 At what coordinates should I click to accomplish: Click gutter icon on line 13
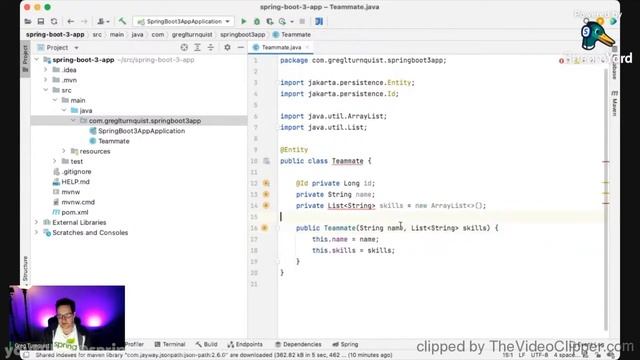pyautogui.click(x=266, y=194)
